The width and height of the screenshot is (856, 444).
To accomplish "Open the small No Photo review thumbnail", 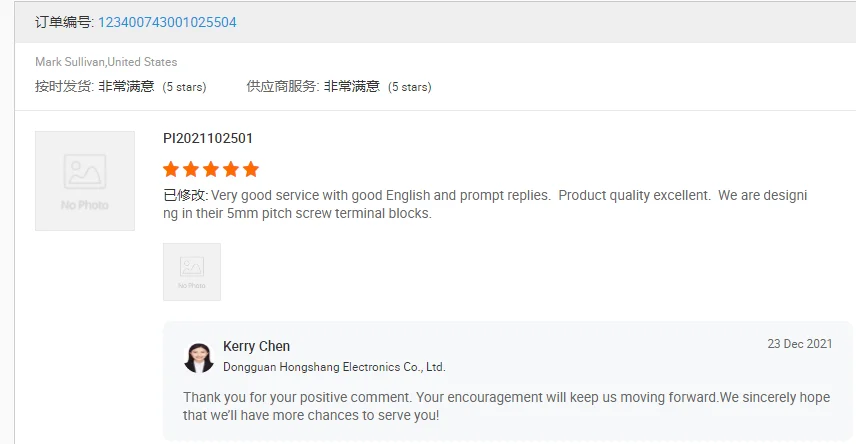I will [x=192, y=272].
